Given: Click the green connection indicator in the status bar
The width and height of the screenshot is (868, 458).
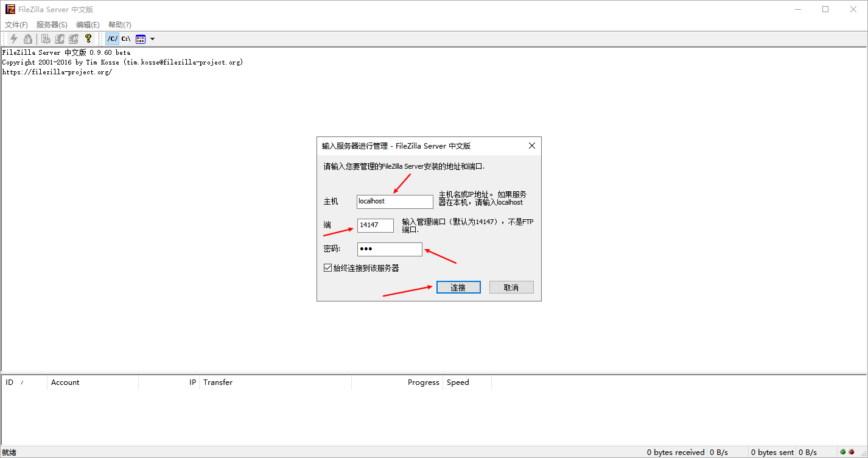Looking at the screenshot, I should click(x=843, y=452).
